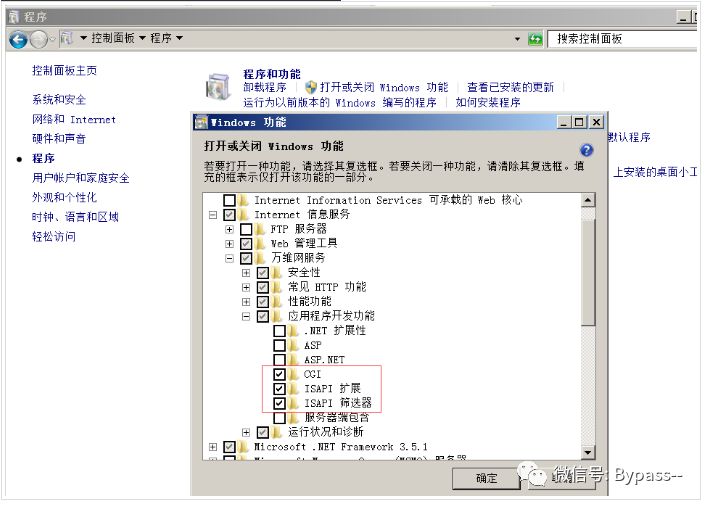
Task: Open 系统和安全 category
Action: (x=59, y=99)
